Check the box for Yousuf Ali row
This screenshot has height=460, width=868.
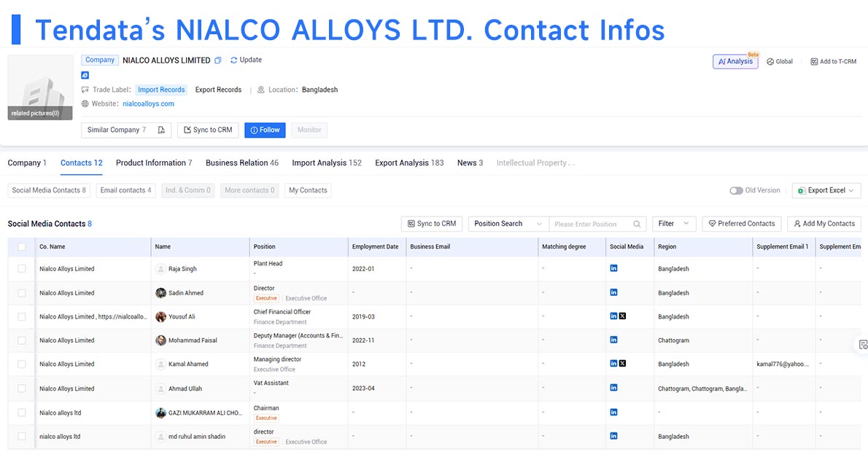click(x=22, y=316)
